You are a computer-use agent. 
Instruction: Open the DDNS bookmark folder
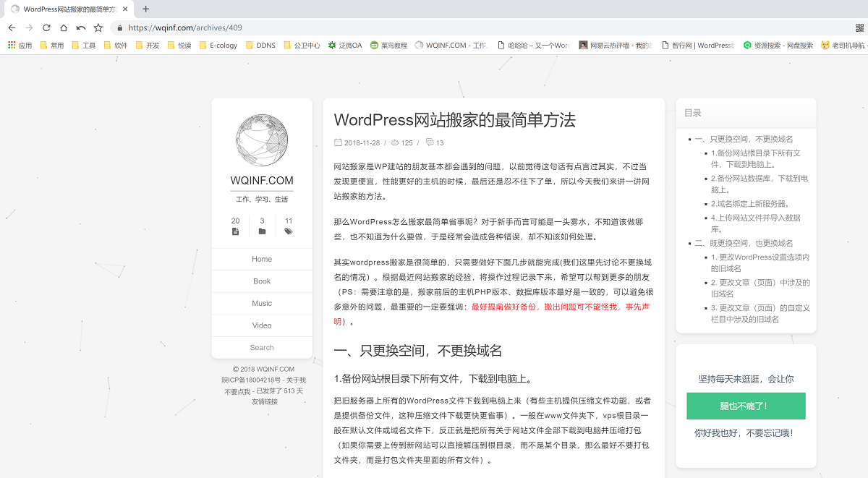(260, 45)
